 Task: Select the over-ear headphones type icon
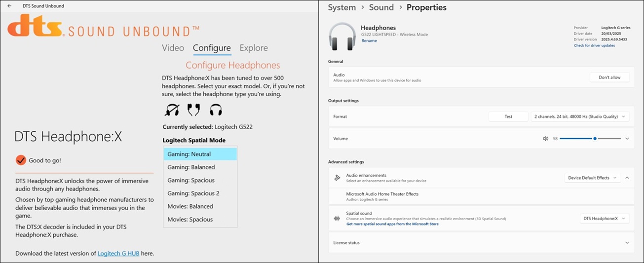tap(216, 110)
